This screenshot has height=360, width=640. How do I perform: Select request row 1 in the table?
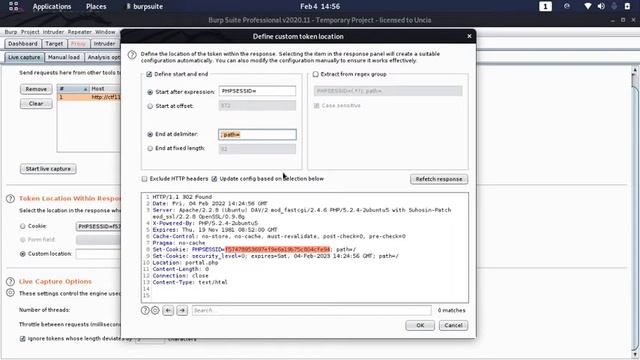pos(89,97)
